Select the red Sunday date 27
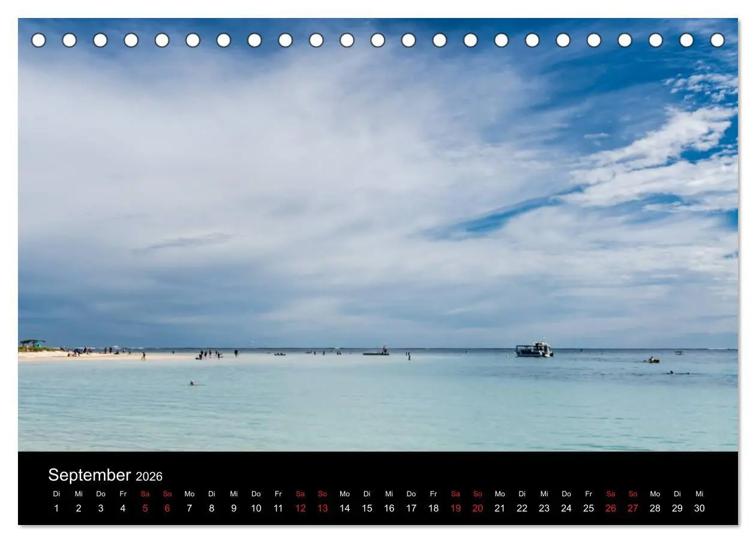Screen dimensions: 756x543 pos(633,508)
